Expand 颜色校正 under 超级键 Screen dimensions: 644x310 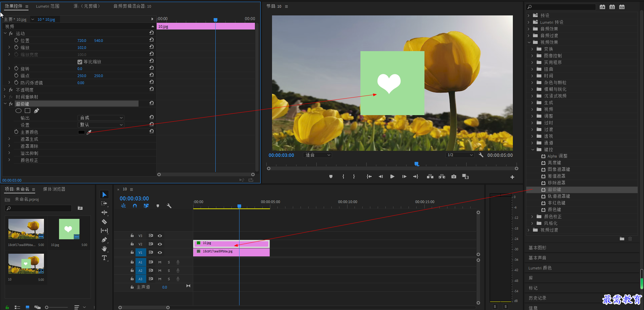pos(9,160)
